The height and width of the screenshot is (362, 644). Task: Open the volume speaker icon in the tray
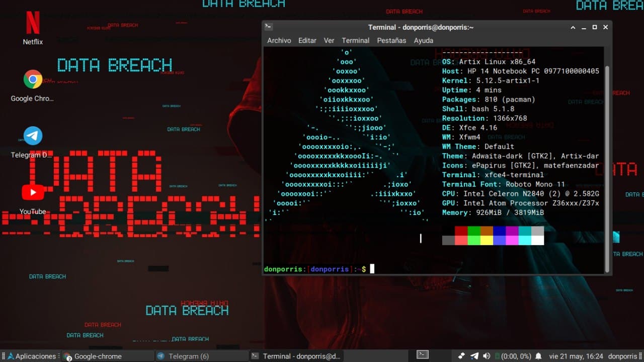[x=487, y=356]
